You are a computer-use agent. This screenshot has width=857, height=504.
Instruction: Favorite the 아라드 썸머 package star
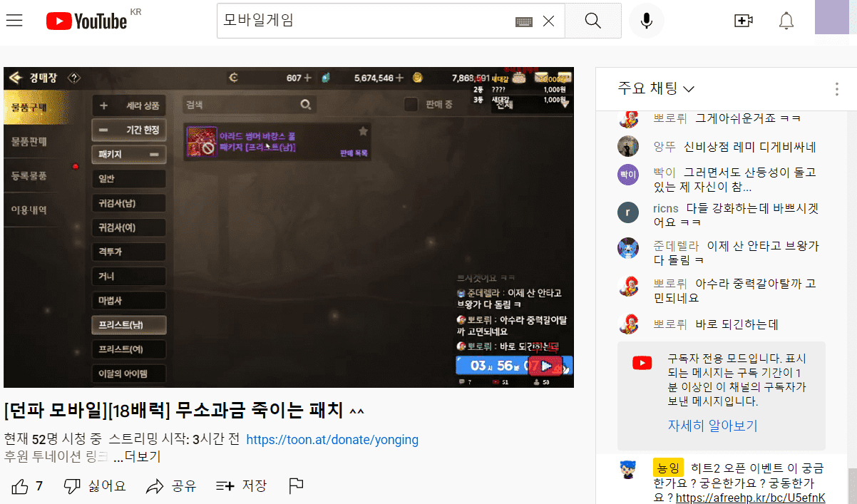coord(363,132)
